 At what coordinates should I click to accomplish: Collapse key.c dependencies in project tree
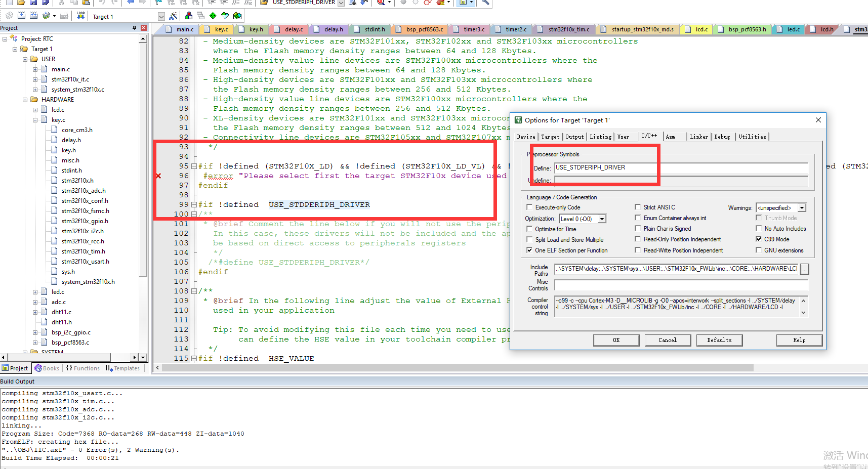click(35, 120)
